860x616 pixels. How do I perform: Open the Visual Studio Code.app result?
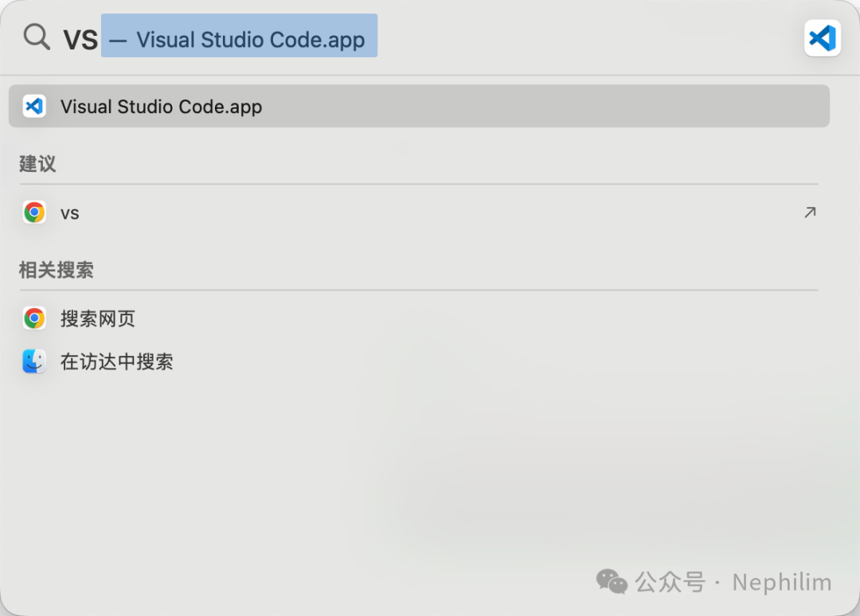(x=162, y=107)
